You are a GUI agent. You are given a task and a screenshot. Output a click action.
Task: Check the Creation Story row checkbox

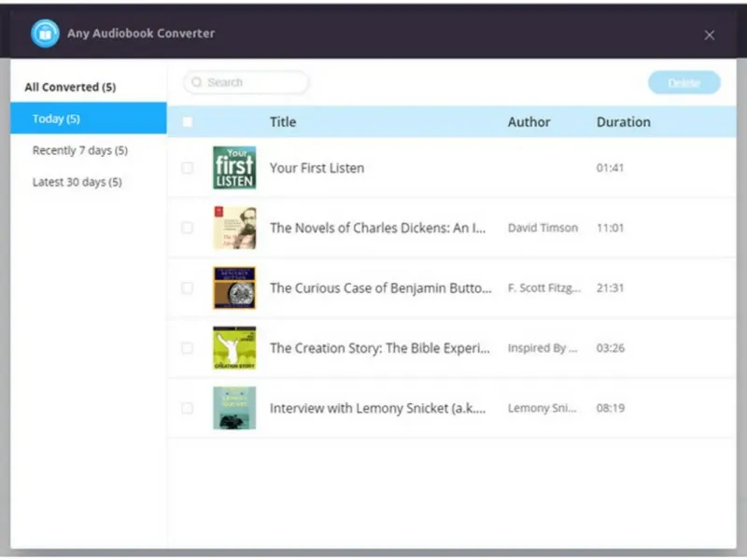point(188,348)
